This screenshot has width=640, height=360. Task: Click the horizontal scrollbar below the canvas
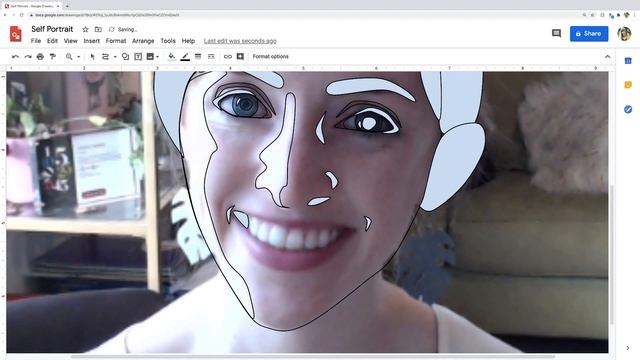[313, 356]
